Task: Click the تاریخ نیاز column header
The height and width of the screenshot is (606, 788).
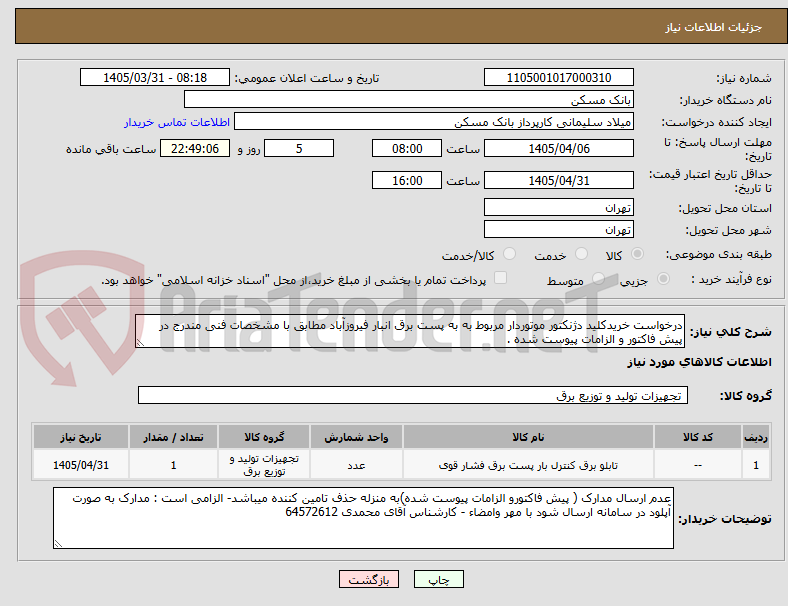Action: tap(81, 437)
